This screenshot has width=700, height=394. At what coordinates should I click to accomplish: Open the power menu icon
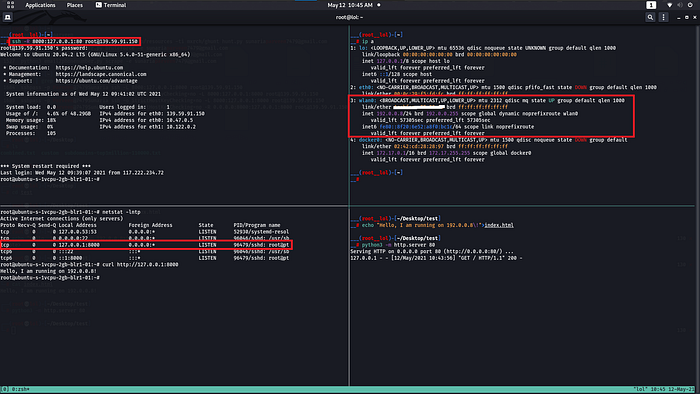(690, 5)
